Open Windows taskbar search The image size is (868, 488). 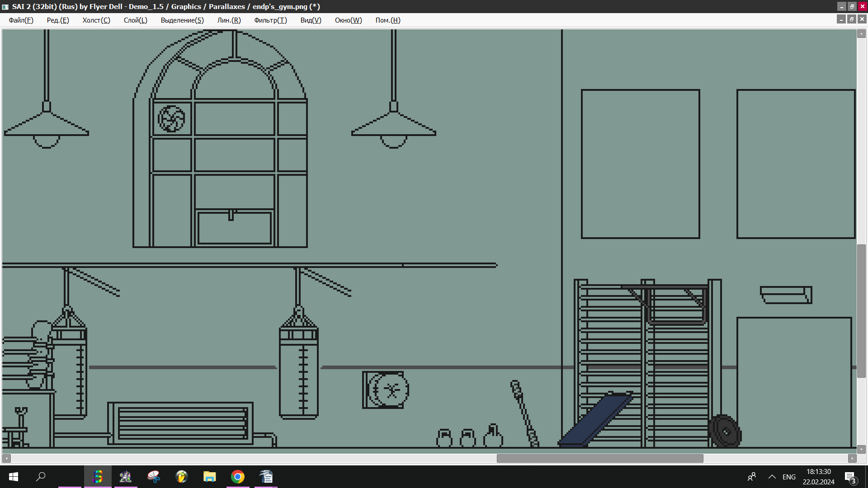click(x=41, y=477)
